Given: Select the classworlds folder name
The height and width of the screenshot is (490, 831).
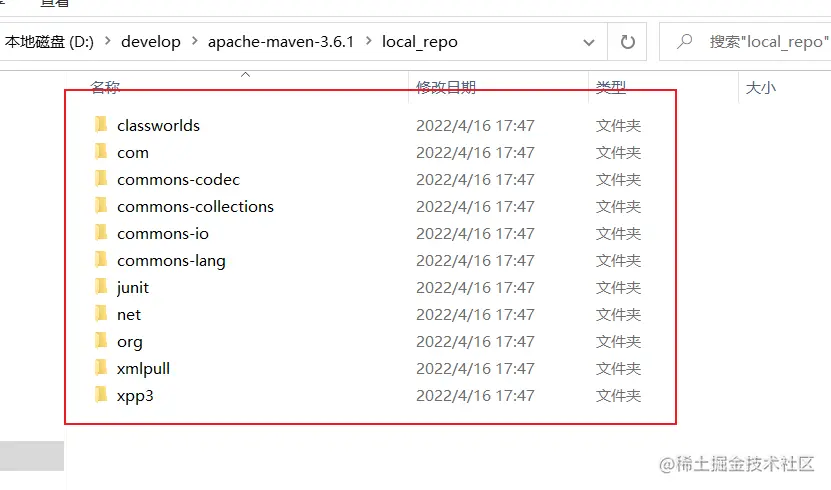Looking at the screenshot, I should pos(158,126).
